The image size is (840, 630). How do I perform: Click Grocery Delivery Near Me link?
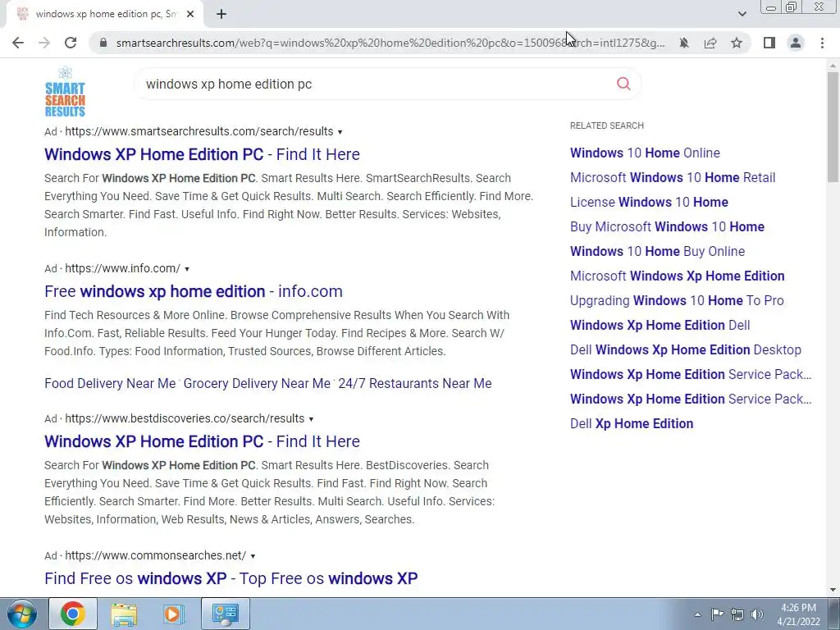(257, 384)
